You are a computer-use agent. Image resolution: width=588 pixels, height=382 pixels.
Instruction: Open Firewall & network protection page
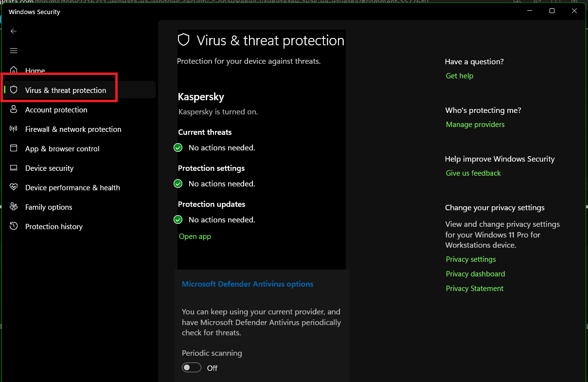pyautogui.click(x=73, y=129)
